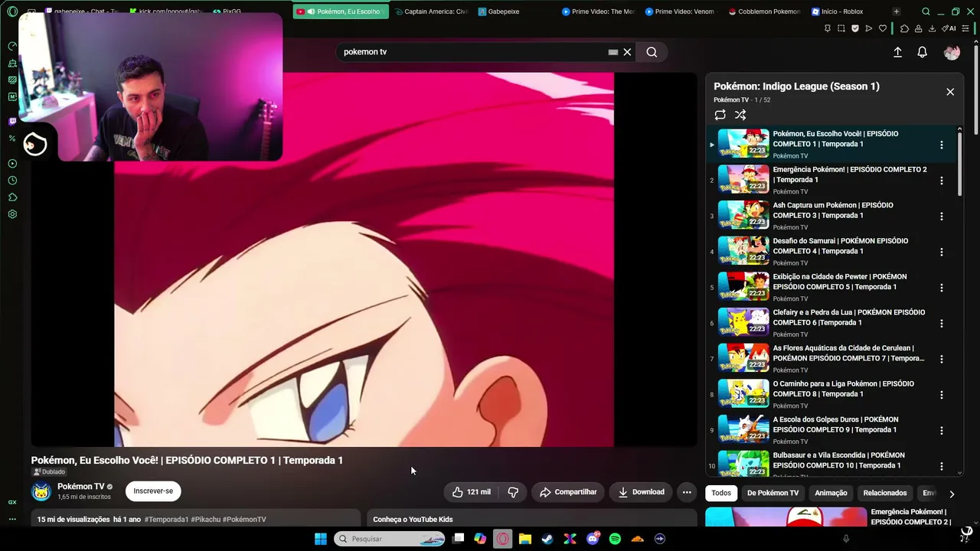
Task: Open Conheça o YouTube Kids link
Action: pos(413,520)
